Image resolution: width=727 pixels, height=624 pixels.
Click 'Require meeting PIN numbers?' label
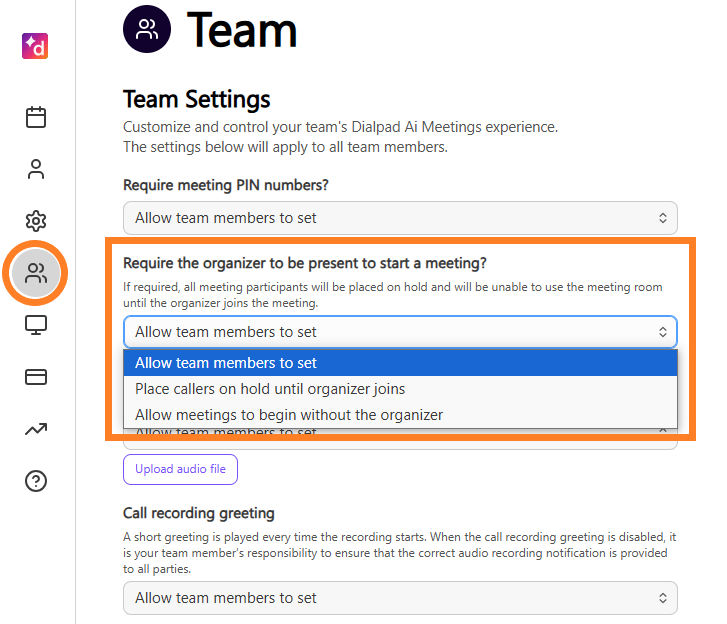(226, 185)
